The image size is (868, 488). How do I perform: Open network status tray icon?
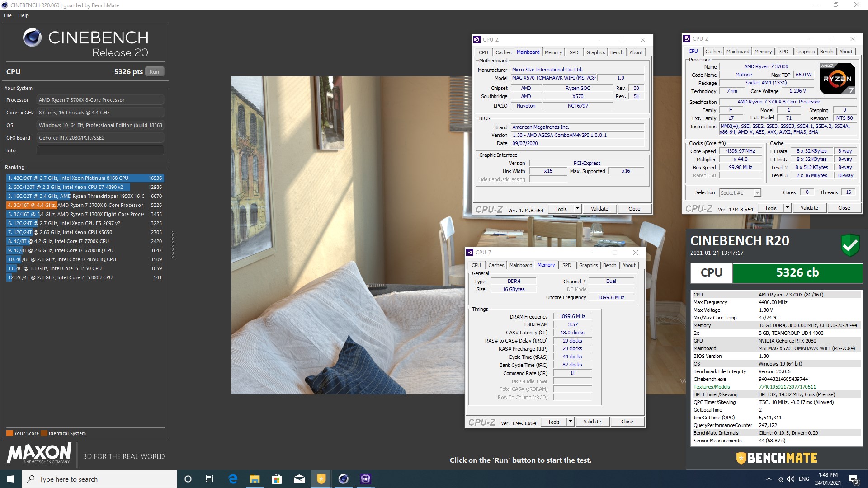tap(780, 479)
